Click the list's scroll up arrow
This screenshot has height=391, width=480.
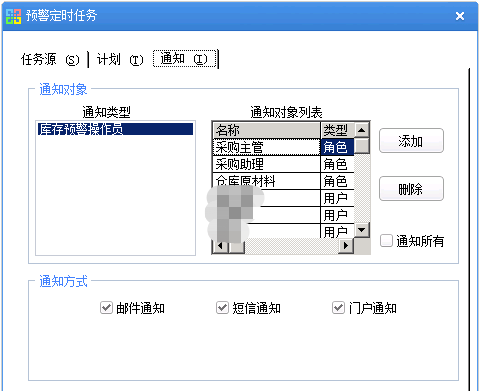362,130
